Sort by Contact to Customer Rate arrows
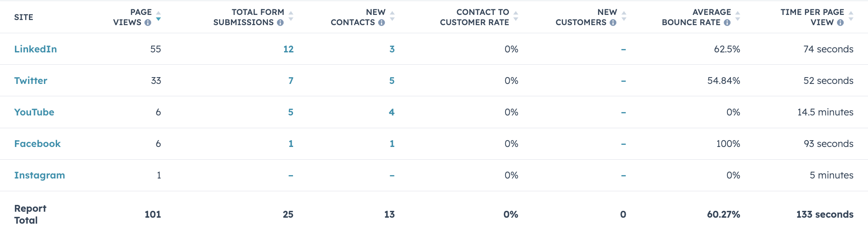This screenshot has height=236, width=868. coord(516,16)
